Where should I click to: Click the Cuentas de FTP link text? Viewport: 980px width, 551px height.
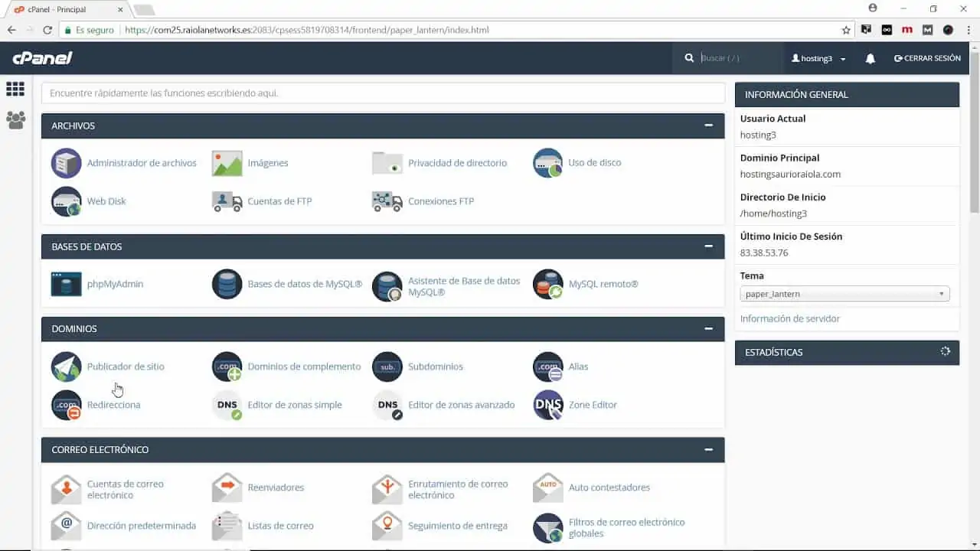click(x=279, y=201)
